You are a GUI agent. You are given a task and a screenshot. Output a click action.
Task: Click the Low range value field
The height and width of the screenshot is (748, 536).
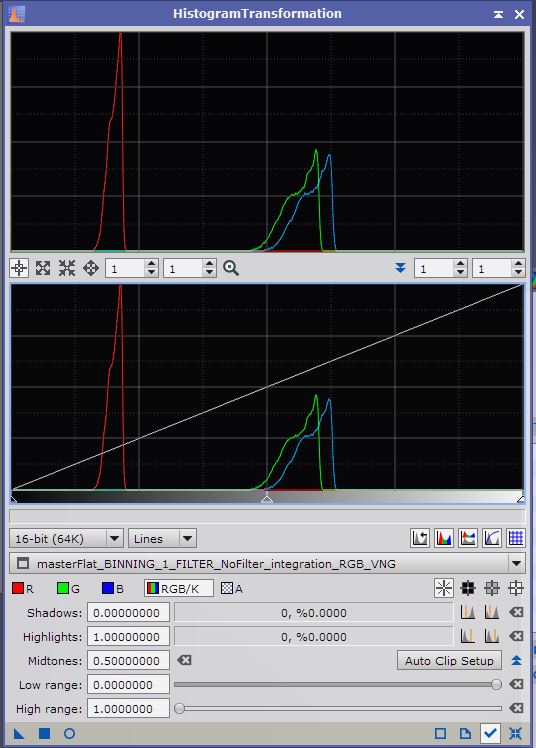[128, 685]
